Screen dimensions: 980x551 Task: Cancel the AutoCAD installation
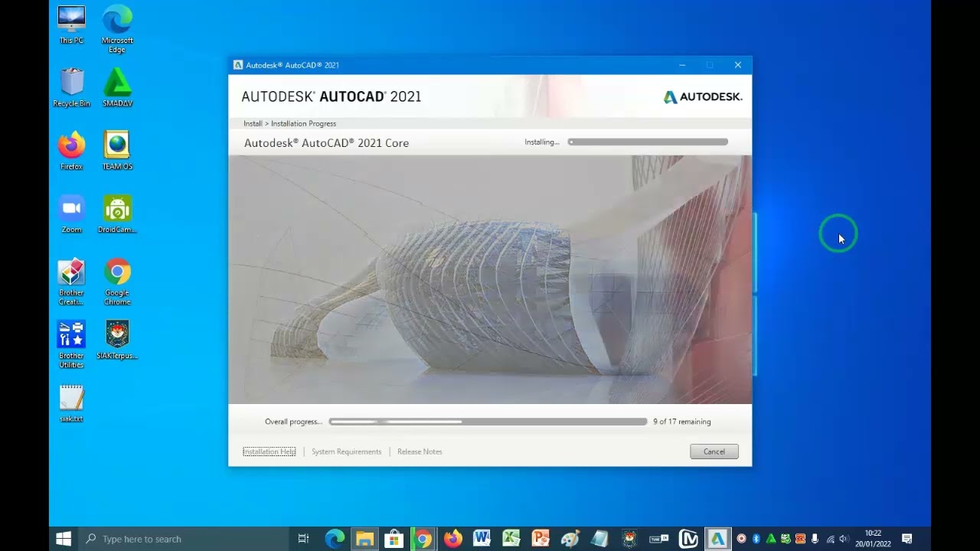[x=714, y=452]
